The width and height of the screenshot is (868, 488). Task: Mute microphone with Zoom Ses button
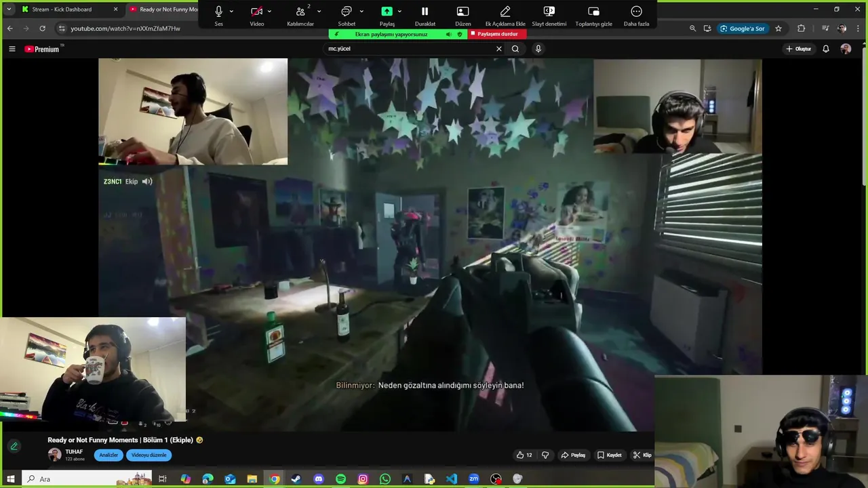[218, 15]
